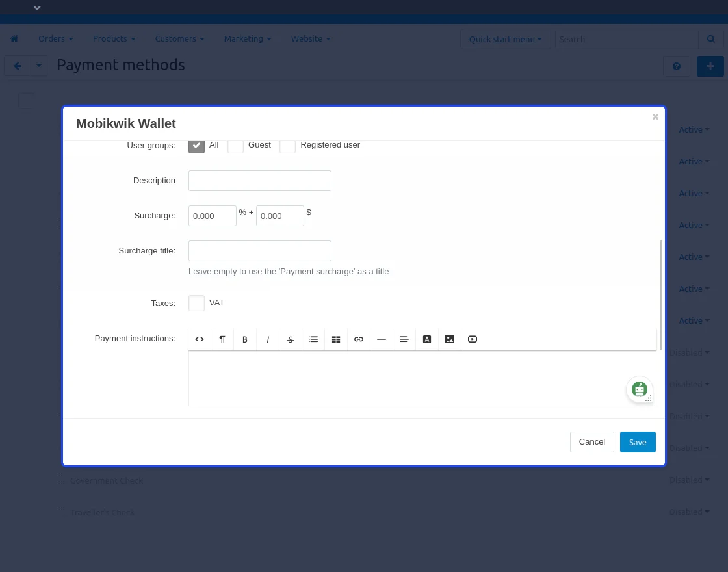Viewport: 728px width, 572px height.
Task: Open the Quick start menu dropdown
Action: [505, 40]
